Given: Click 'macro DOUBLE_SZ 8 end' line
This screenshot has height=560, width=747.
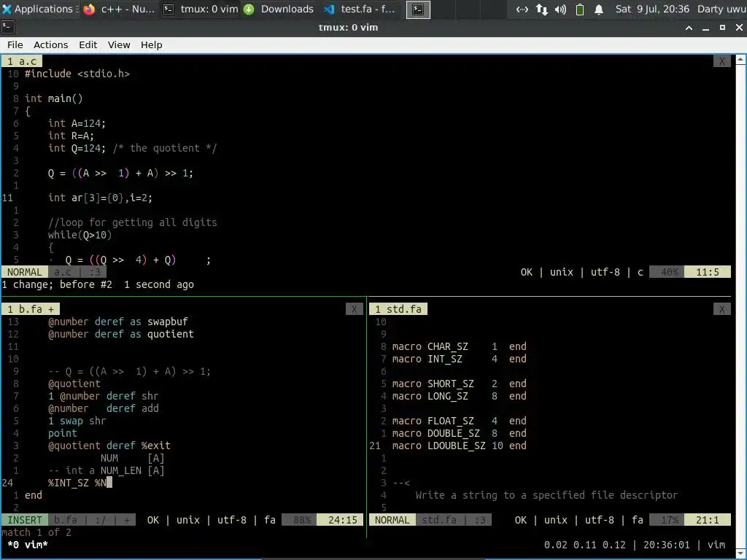Looking at the screenshot, I should [x=460, y=433].
